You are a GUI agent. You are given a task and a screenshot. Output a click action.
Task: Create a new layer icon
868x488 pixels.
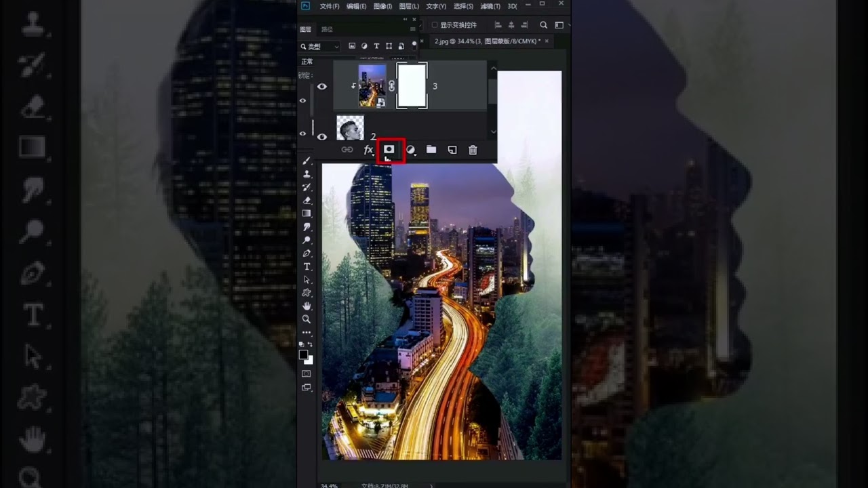click(452, 150)
